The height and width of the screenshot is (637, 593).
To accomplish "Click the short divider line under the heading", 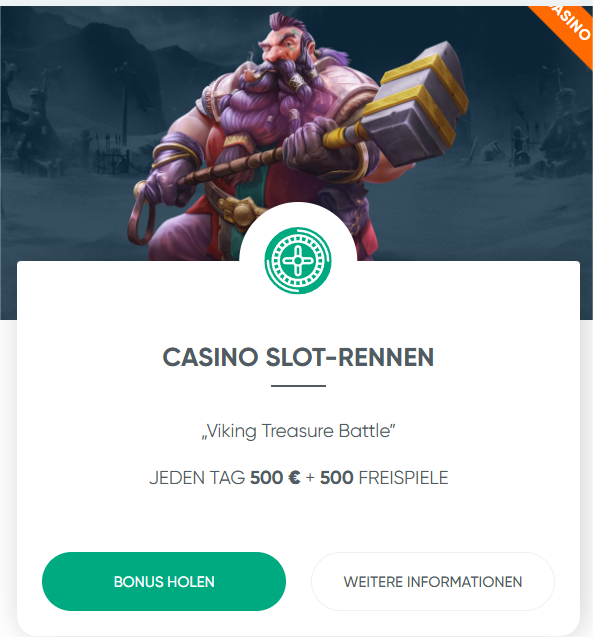I will (x=298, y=386).
